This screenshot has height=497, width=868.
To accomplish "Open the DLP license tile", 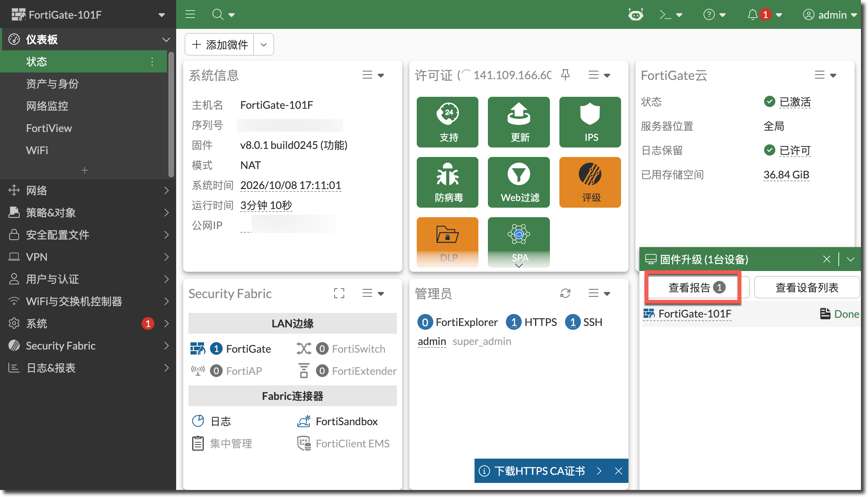I will 447,242.
